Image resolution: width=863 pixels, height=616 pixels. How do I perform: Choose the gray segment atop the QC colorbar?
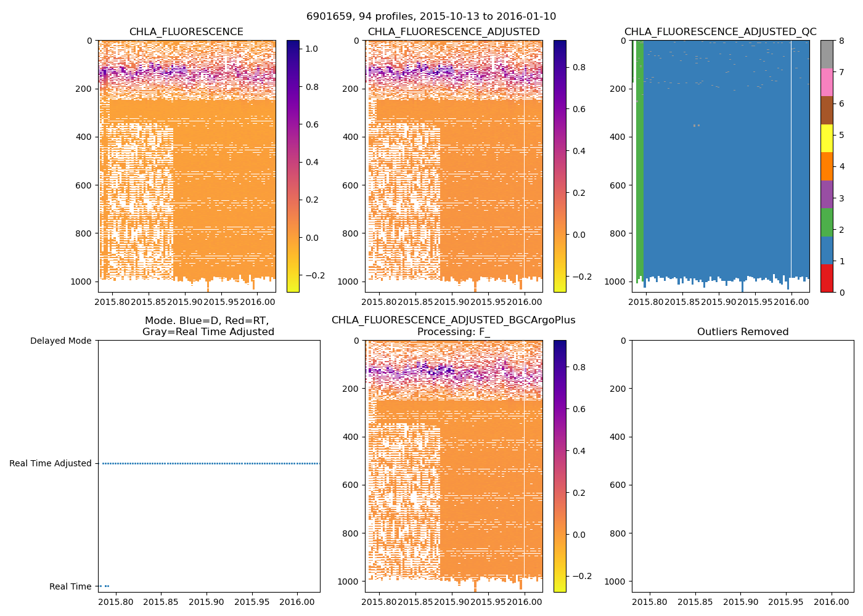coord(827,54)
